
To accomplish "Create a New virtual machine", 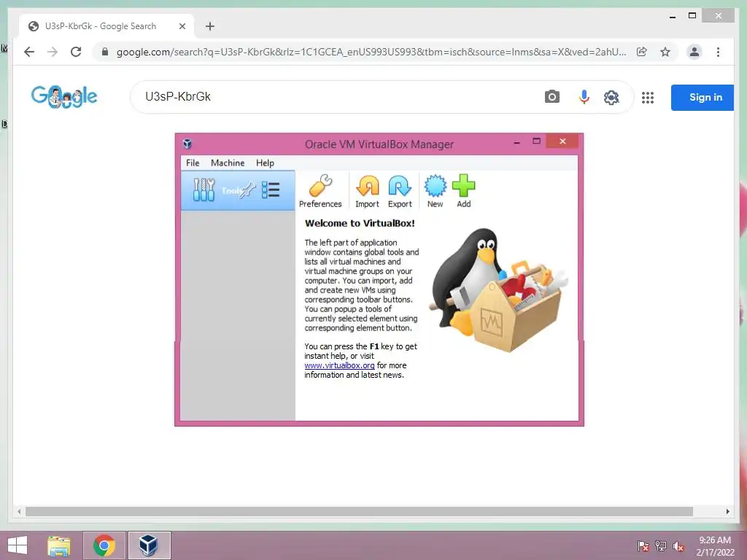I will pyautogui.click(x=435, y=186).
